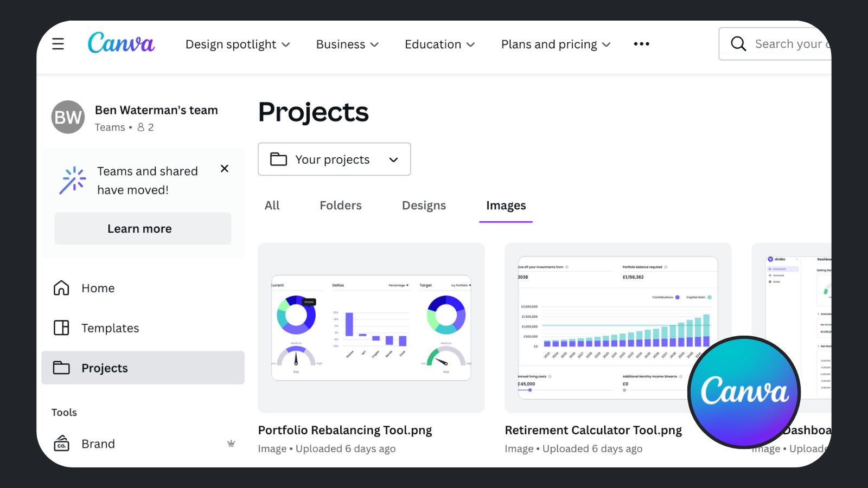The image size is (868, 488).
Task: Click the Brand kit icon
Action: [x=61, y=444]
